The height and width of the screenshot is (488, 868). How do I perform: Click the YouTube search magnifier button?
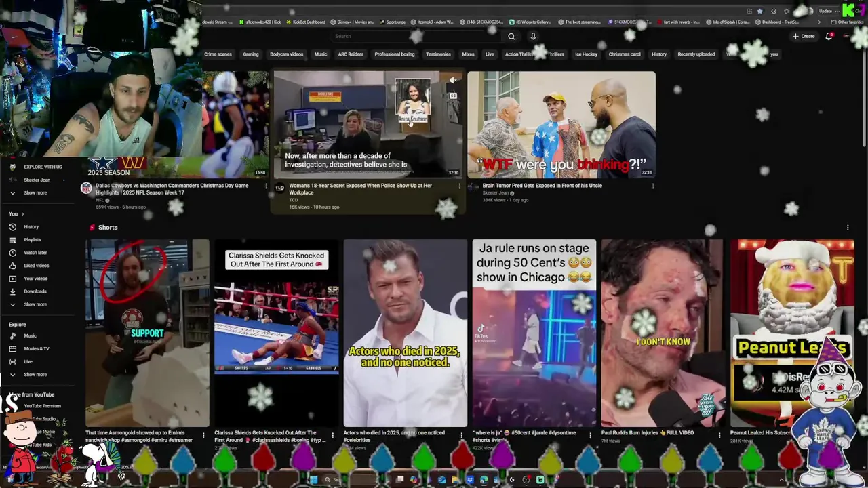click(511, 36)
